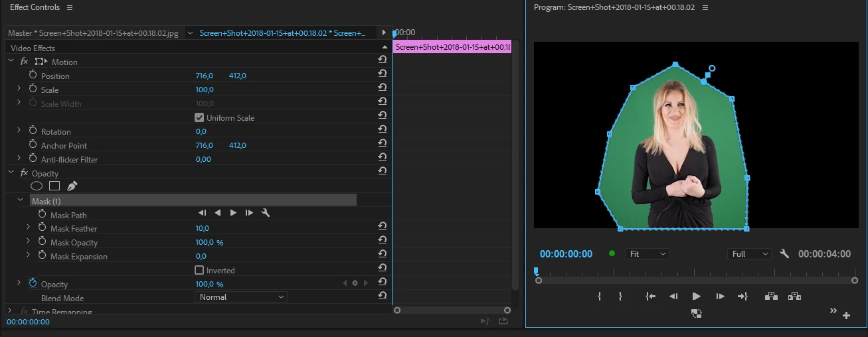Open Program monitor panel menu
The height and width of the screenshot is (337, 868).
(x=705, y=7)
